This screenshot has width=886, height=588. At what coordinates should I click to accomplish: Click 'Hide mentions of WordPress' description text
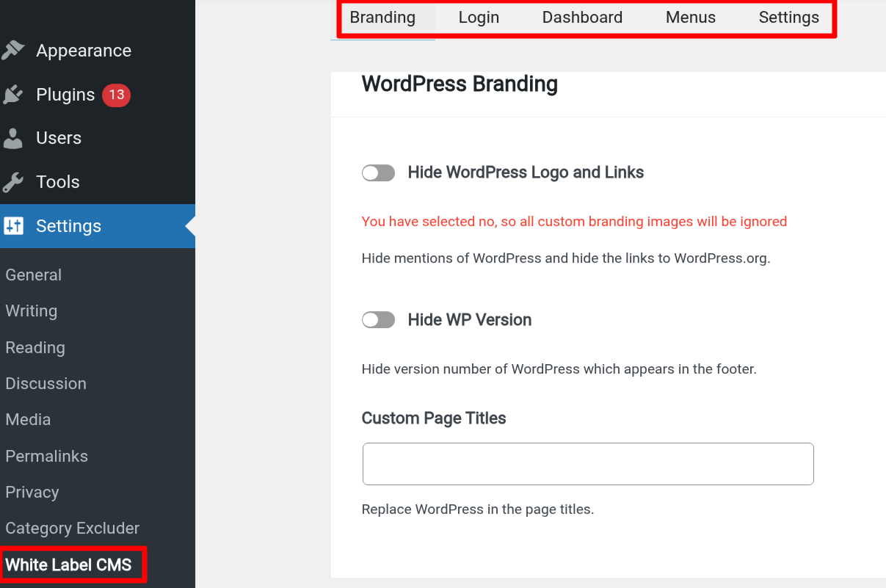point(566,258)
